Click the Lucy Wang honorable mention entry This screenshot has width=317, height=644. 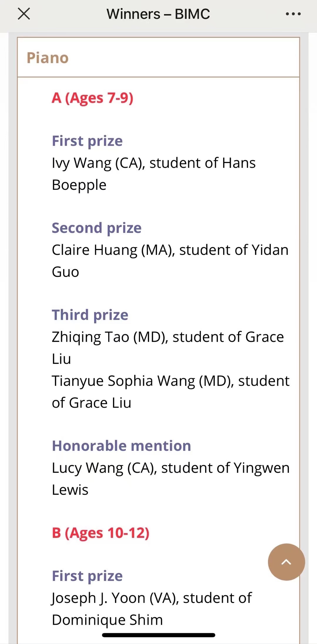point(171,479)
